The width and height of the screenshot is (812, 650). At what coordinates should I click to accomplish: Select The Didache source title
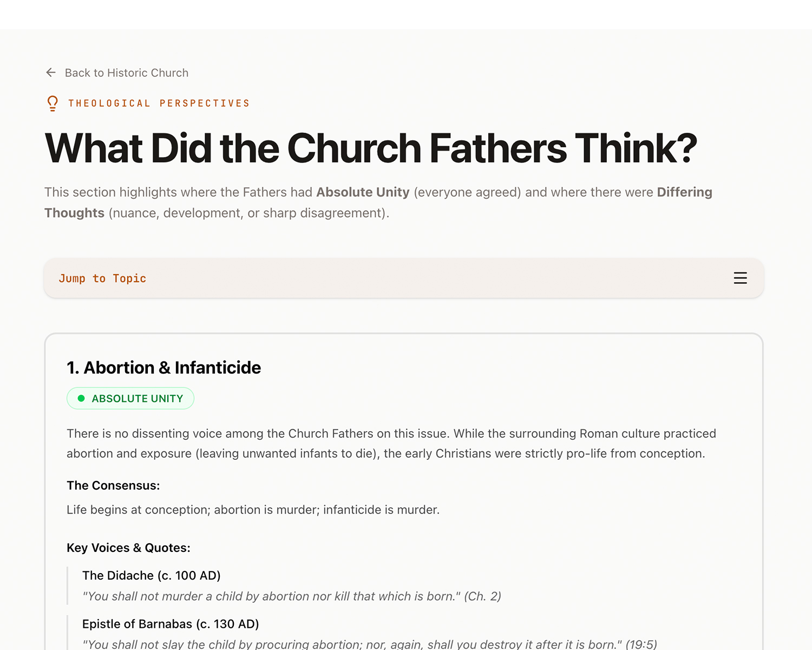coord(151,575)
